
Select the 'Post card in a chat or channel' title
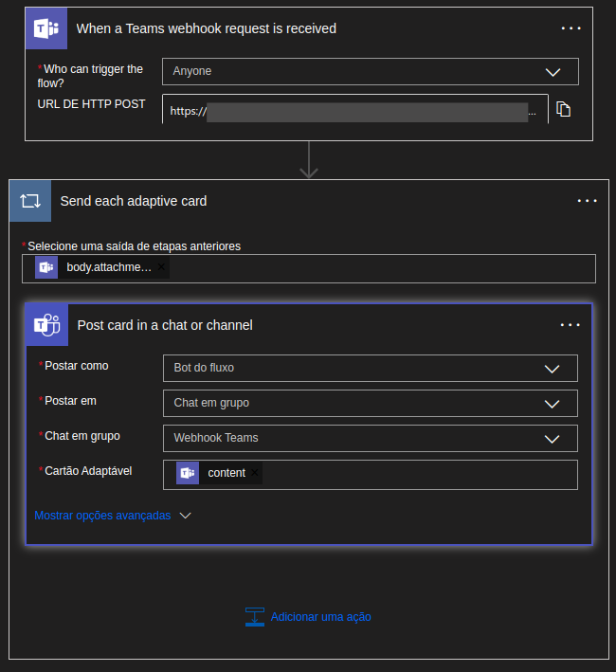(x=165, y=325)
